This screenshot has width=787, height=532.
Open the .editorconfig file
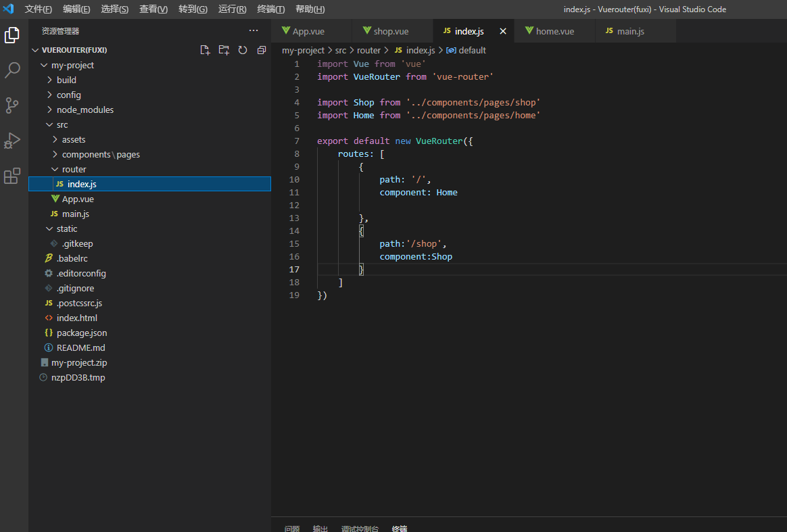tap(149, 274)
